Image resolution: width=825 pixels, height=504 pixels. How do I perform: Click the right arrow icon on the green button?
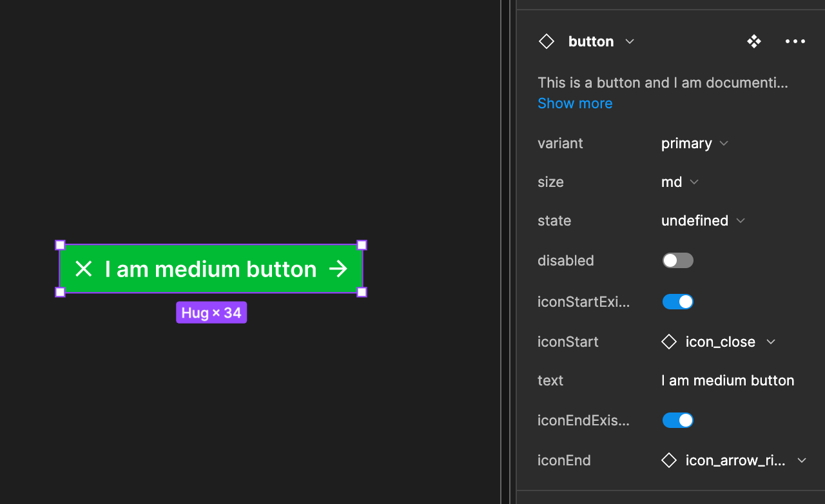pos(338,269)
